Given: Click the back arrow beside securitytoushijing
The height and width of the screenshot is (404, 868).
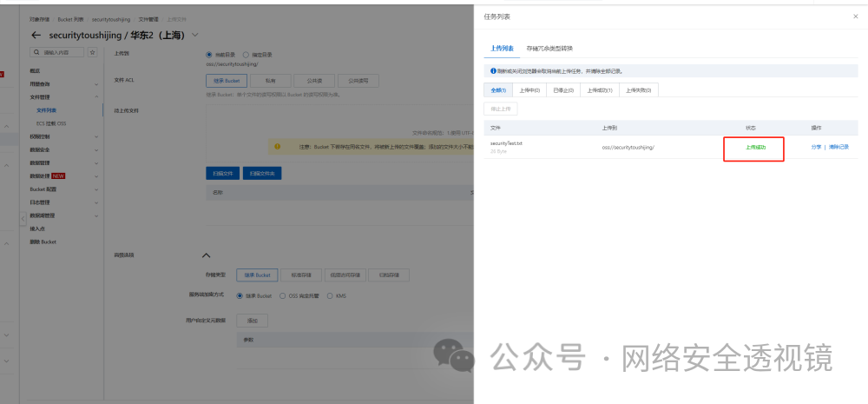Looking at the screenshot, I should 36,35.
